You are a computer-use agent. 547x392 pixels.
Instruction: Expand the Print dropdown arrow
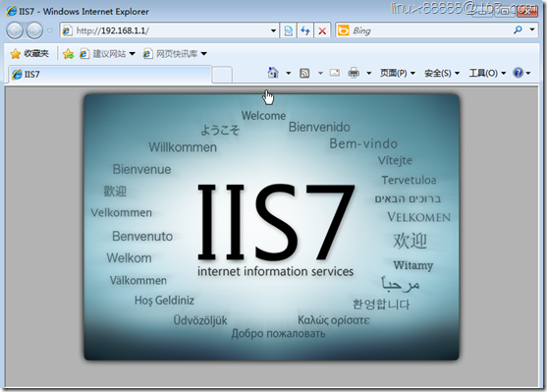[x=368, y=73]
